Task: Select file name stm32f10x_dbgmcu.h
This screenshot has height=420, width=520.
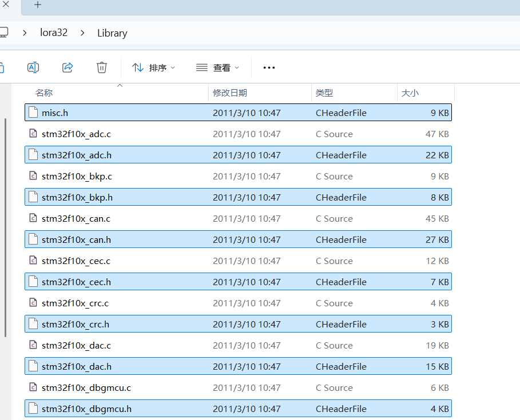Action: coord(86,409)
